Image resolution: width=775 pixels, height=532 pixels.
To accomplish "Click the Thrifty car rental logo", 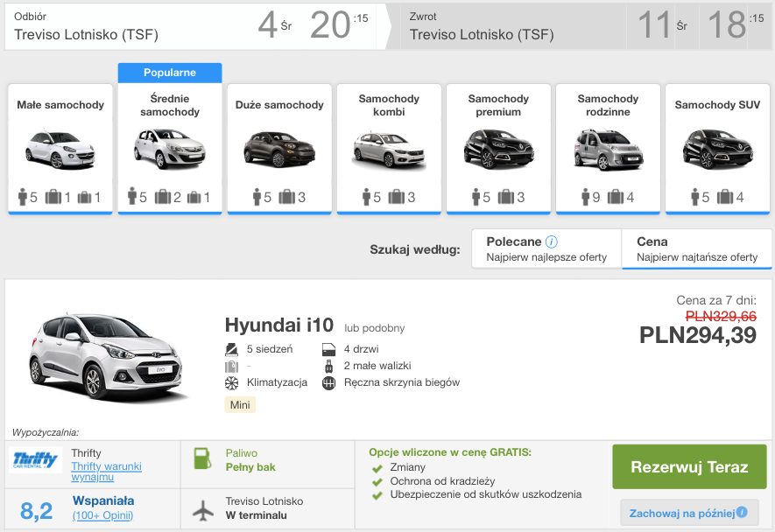I will point(35,460).
